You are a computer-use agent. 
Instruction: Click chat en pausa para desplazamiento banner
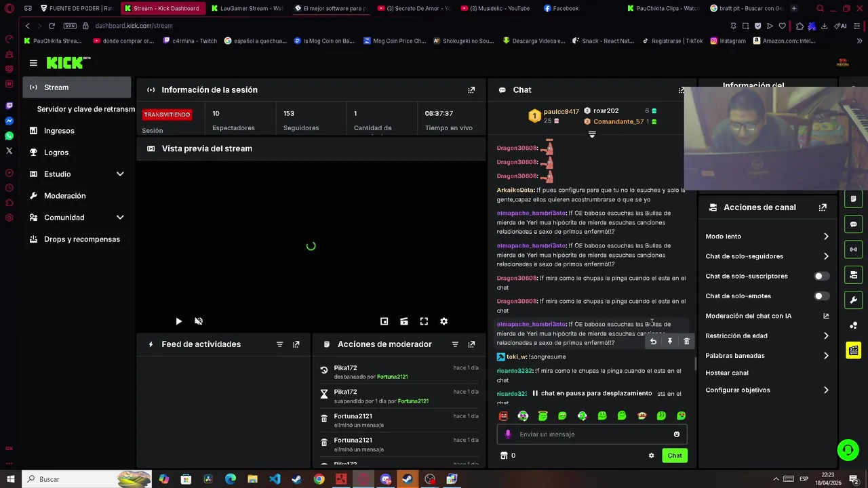point(591,393)
